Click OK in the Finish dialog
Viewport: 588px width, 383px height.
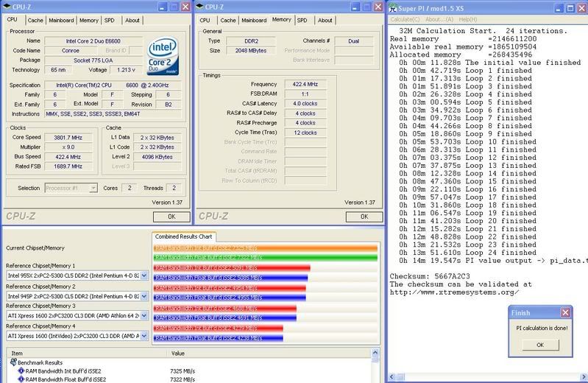(x=540, y=345)
